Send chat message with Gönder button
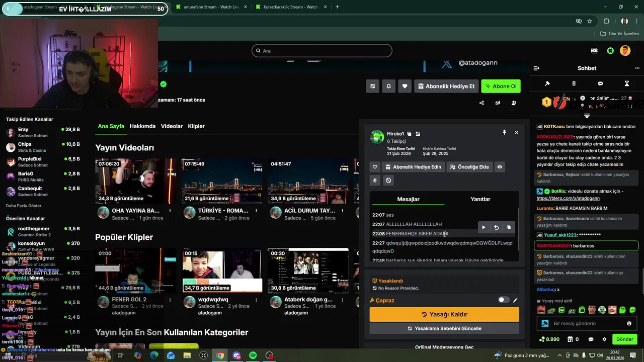 click(x=624, y=339)
